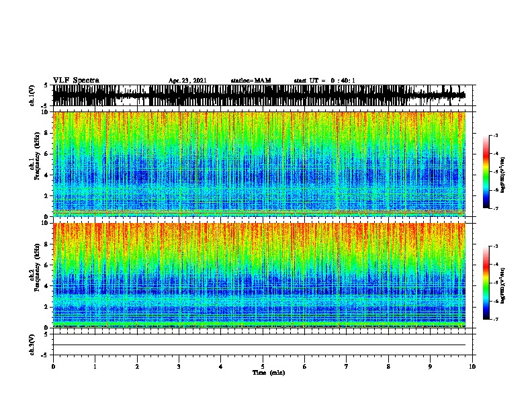Click the "-6" tick on ch.2 color bar

tap(495, 301)
